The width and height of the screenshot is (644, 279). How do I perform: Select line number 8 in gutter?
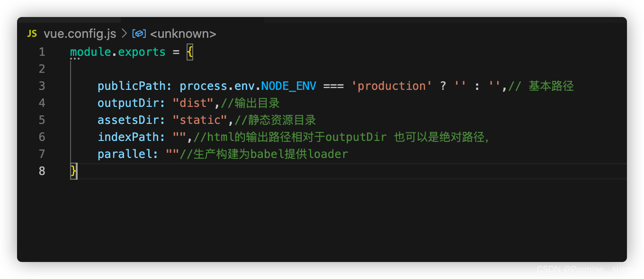pos(42,171)
